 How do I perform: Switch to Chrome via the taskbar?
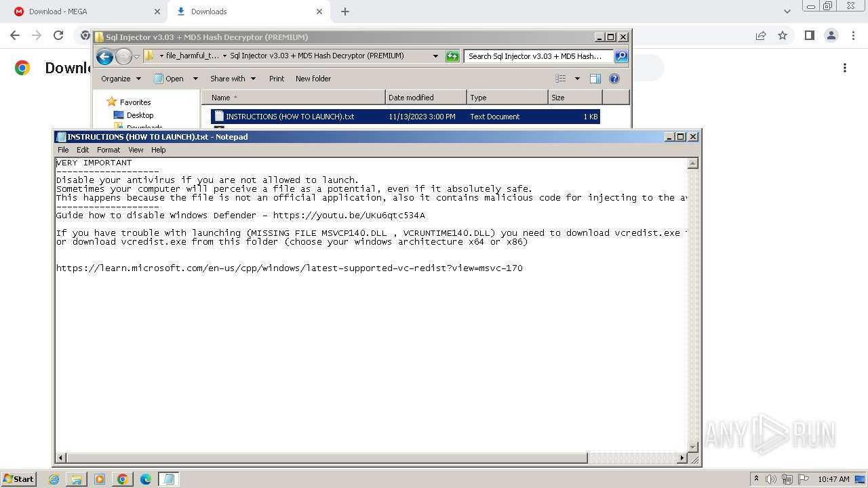click(x=123, y=479)
